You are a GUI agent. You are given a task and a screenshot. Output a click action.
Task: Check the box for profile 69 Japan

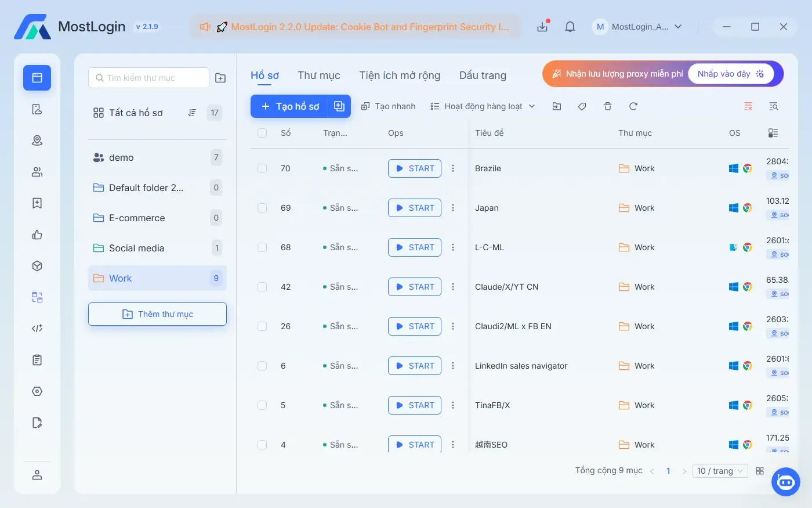[262, 208]
